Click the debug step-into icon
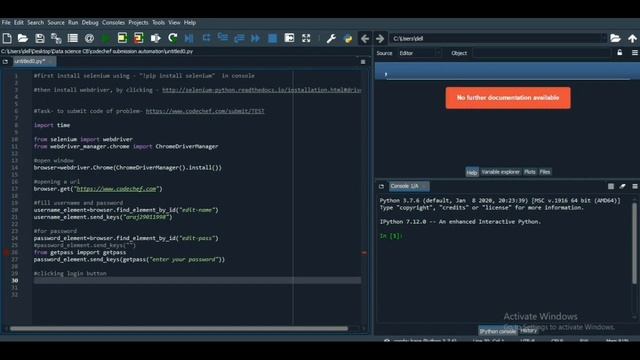Screen dimensions: 640x360 click(x=223, y=38)
